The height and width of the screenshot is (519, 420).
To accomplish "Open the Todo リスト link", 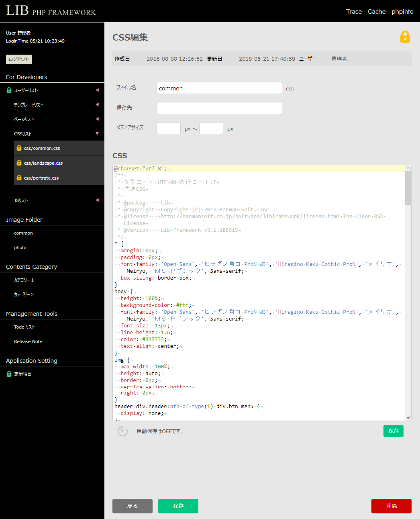I will pyautogui.click(x=24, y=327).
